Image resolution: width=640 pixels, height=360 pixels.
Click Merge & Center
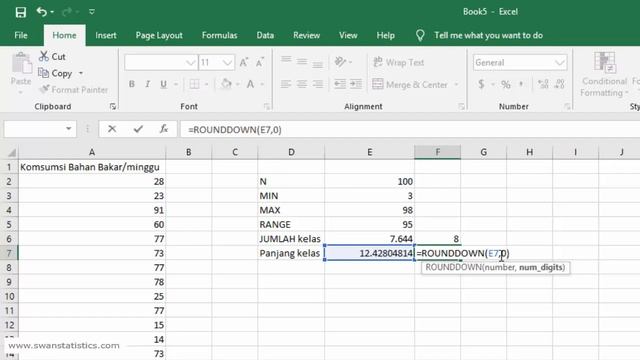pos(410,84)
